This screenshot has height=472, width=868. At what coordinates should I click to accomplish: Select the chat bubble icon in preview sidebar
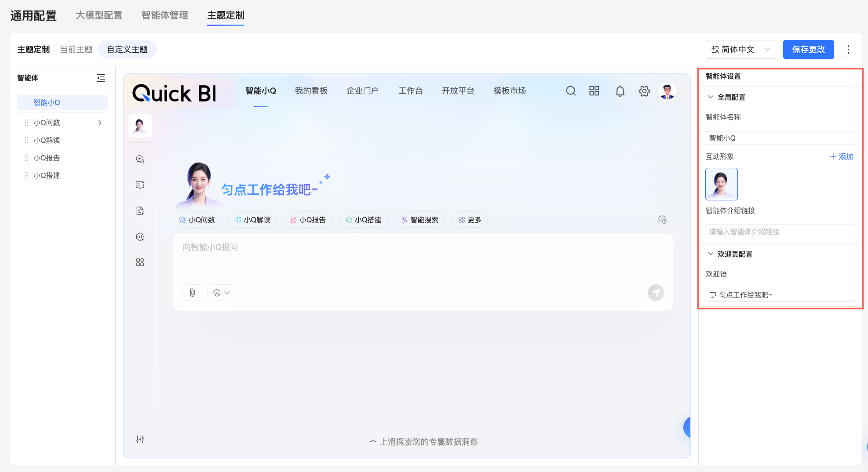point(140,159)
